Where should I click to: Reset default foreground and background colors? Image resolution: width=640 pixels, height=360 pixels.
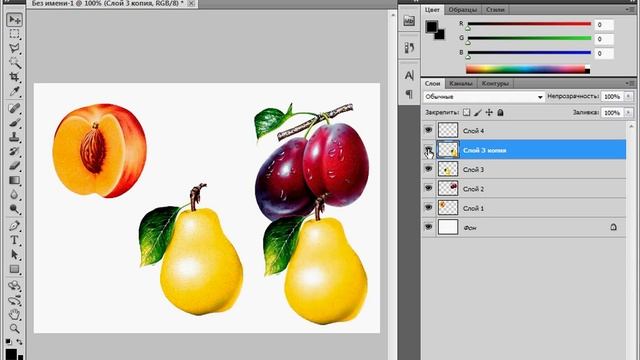[x=9, y=341]
